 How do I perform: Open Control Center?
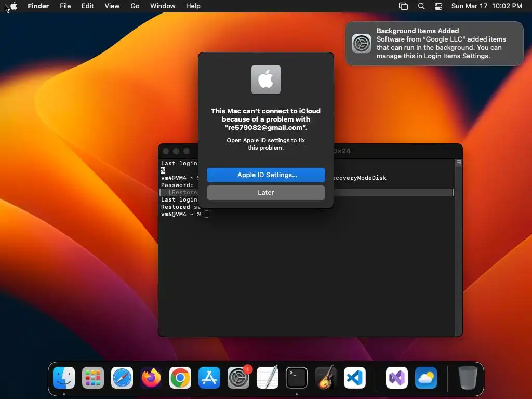438,6
